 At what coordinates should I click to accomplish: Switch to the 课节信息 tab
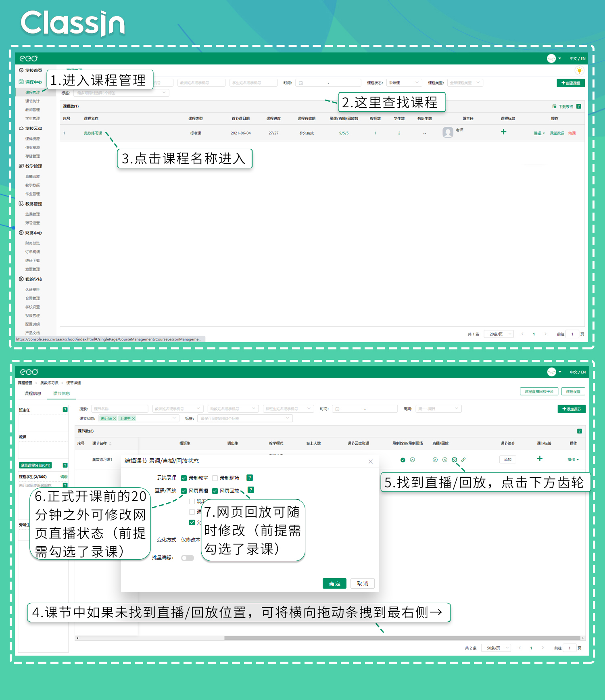point(61,393)
